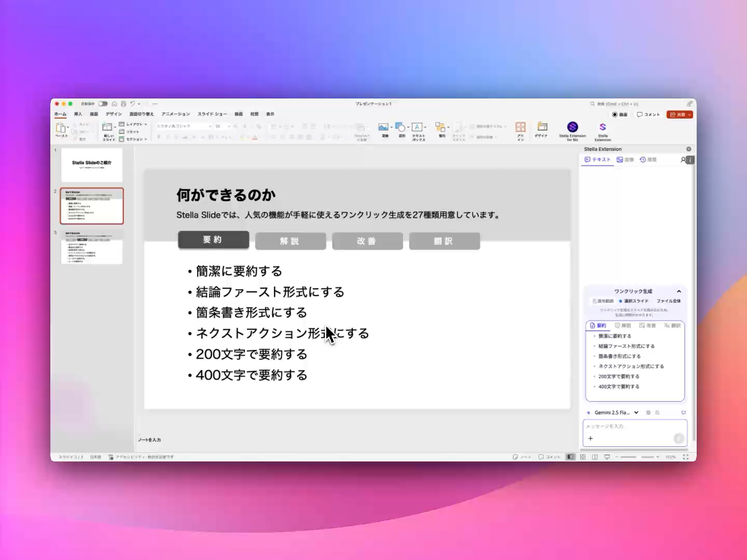Open the font name combo box
Image resolution: width=747 pixels, height=560 pixels.
[184, 126]
